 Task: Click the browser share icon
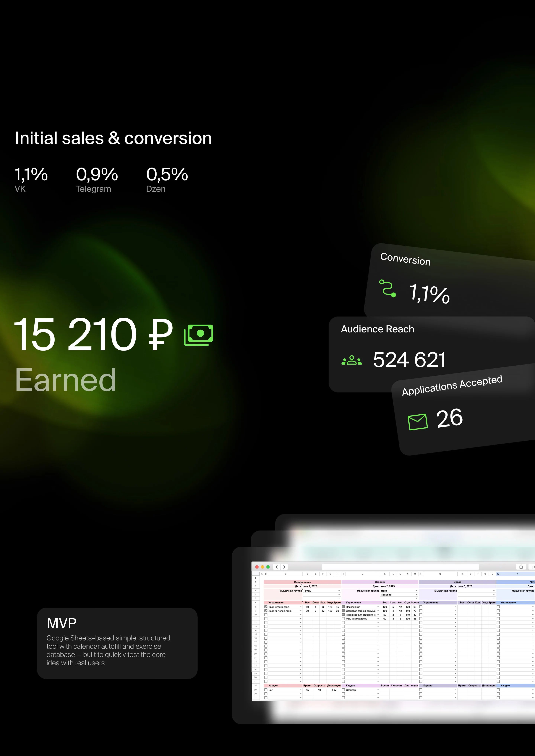pos(521,567)
